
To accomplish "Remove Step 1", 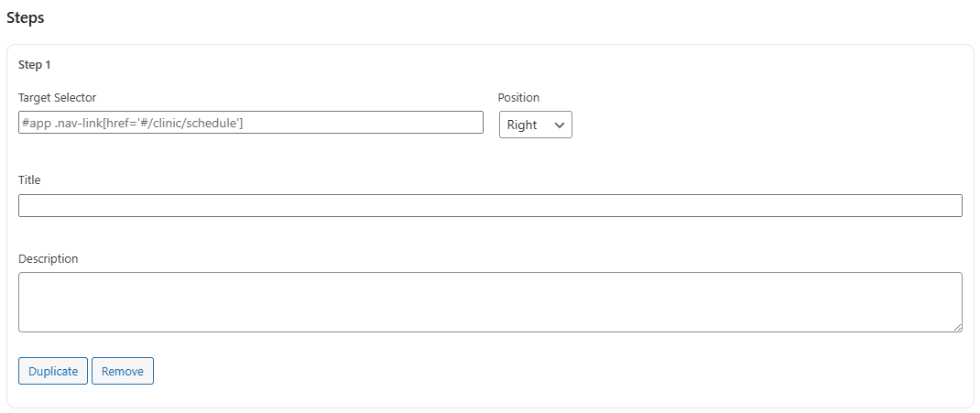I will click(x=123, y=371).
